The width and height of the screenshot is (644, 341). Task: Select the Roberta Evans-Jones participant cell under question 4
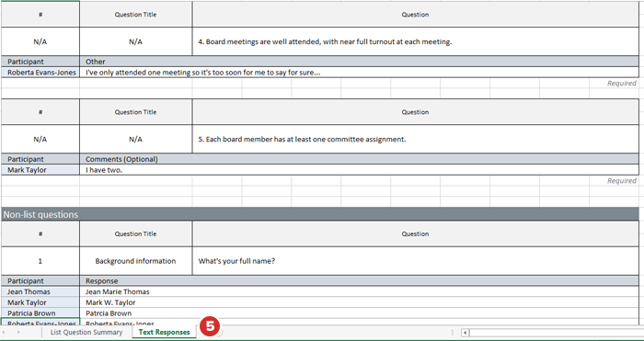(x=40, y=73)
